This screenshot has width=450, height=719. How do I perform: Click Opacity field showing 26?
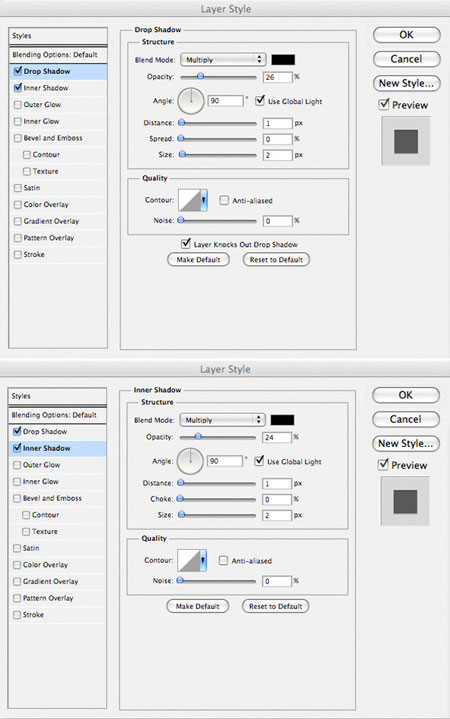[x=278, y=77]
